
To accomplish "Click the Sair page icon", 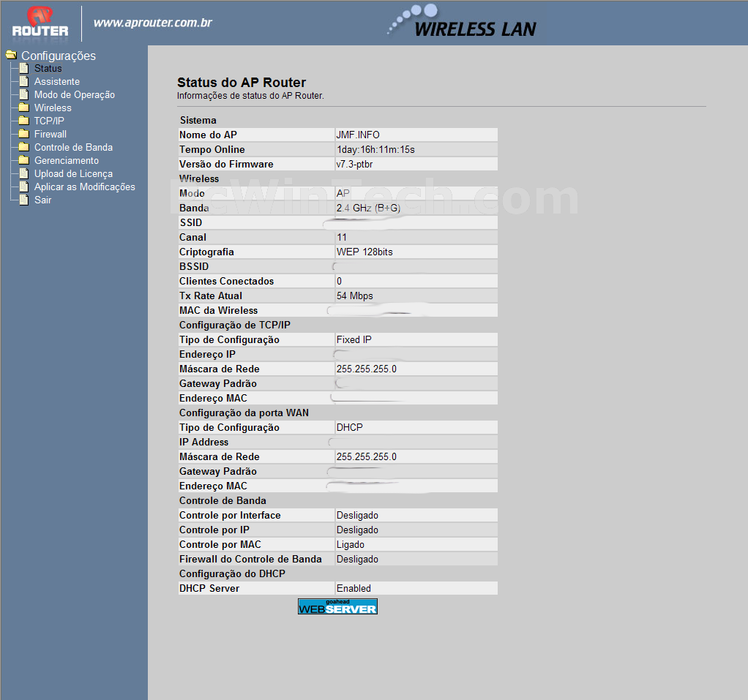I will [24, 200].
